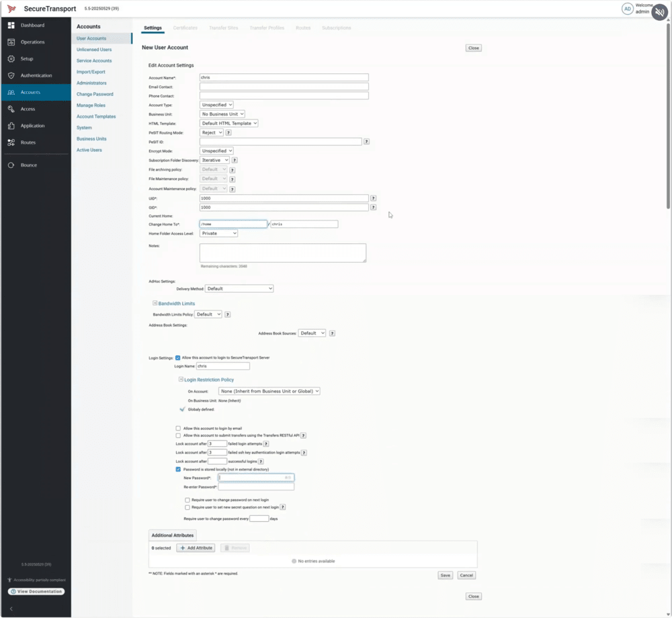Open help for Account Maintenance policy
The image size is (672, 618).
[233, 189]
